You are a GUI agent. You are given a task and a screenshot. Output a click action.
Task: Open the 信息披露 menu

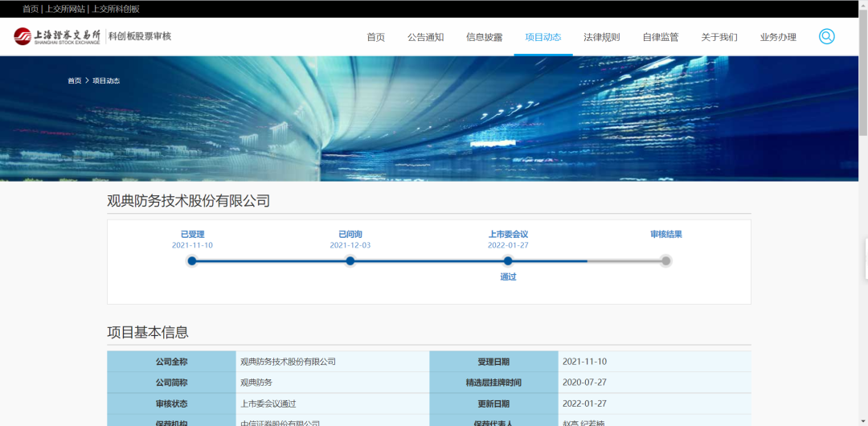[x=485, y=37]
